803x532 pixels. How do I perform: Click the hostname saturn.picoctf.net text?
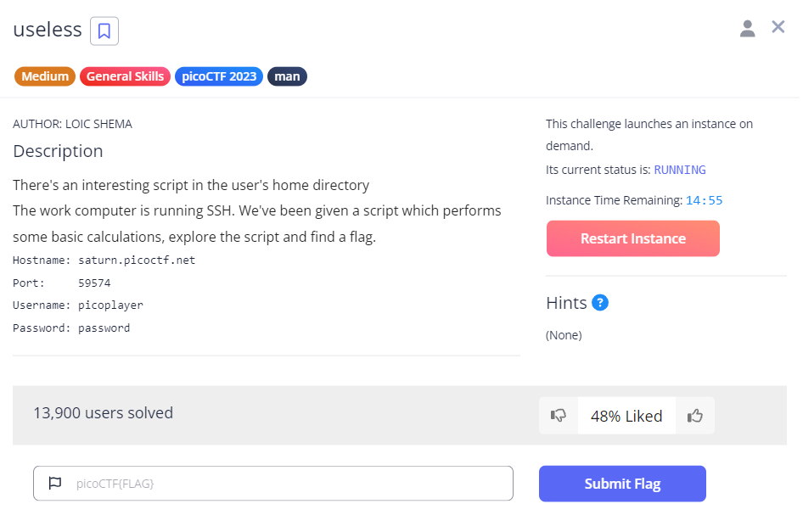tap(137, 260)
